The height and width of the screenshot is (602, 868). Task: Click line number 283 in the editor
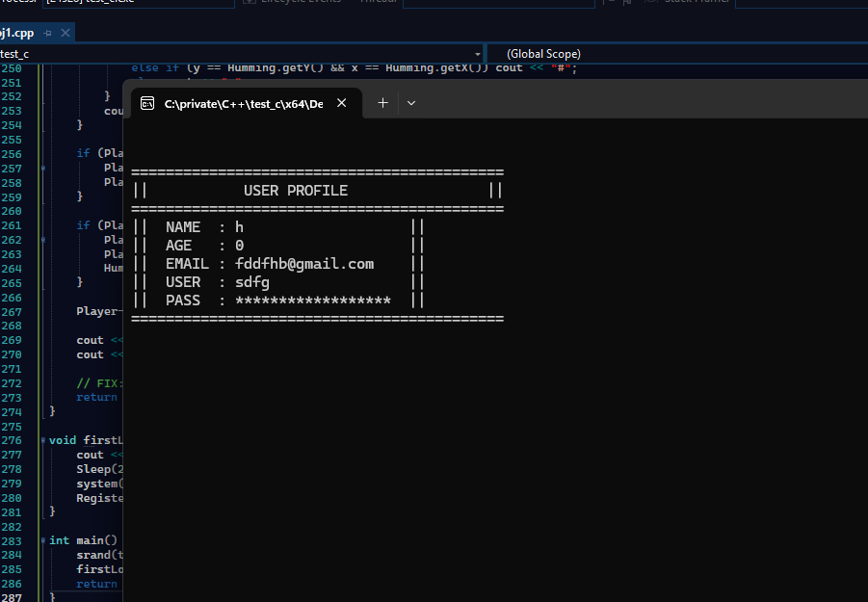pos(11,541)
